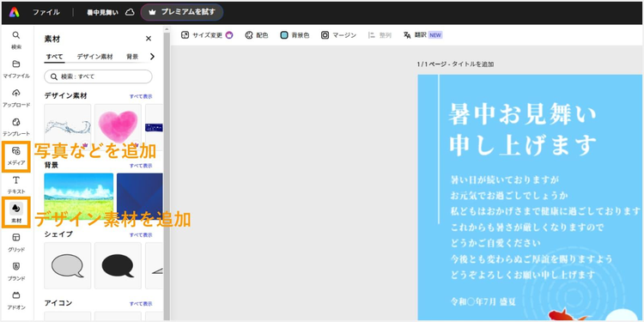The width and height of the screenshot is (644, 322).
Task: Open the グリッド sidebar icon
Action: (16, 243)
